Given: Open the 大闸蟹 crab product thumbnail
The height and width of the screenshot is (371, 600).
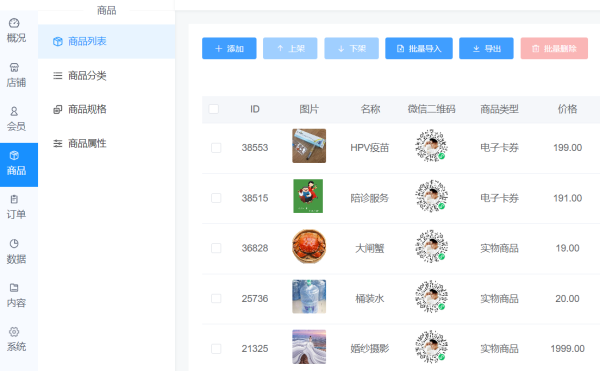Looking at the screenshot, I should [x=309, y=246].
